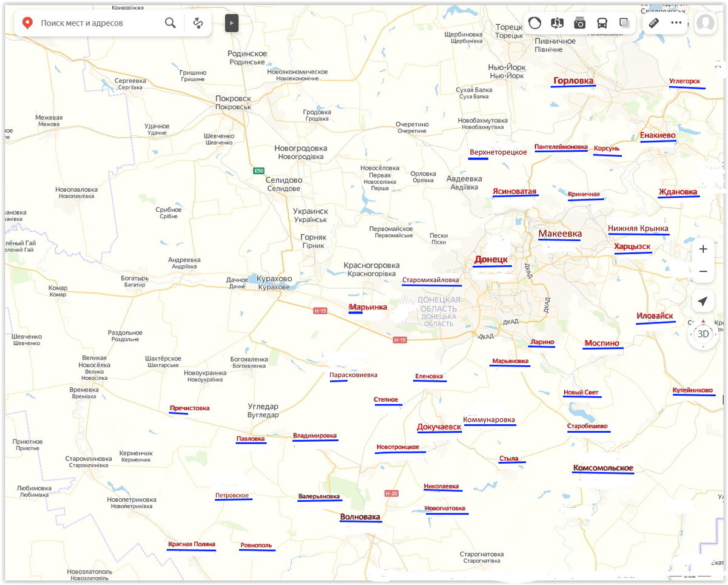728x585 pixels.
Task: Click the magnifier search icon
Action: 170,23
